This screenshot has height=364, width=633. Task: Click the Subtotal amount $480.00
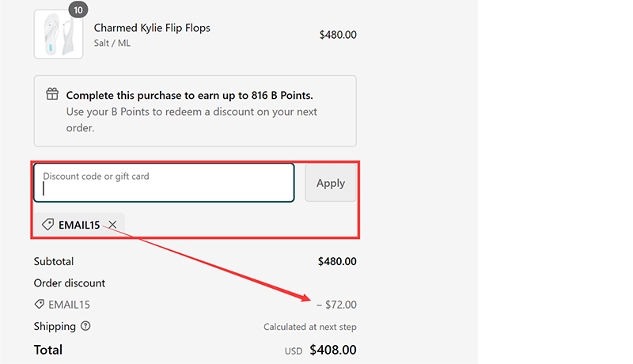point(337,261)
